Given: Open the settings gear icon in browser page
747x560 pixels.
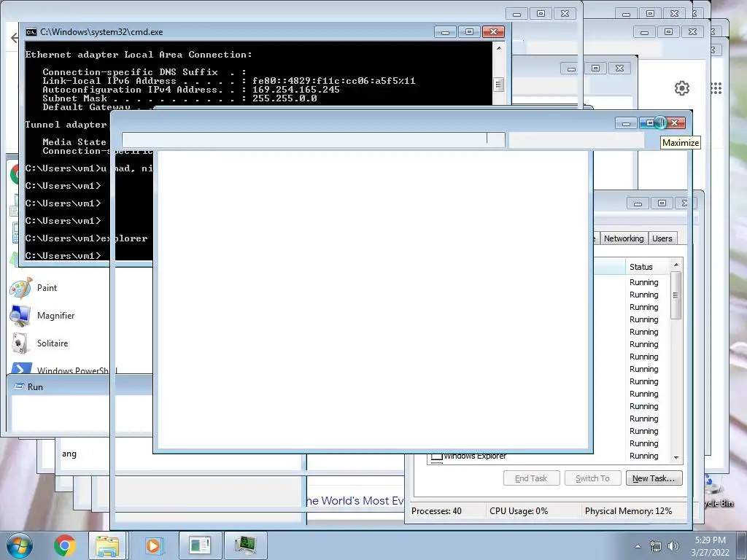Looking at the screenshot, I should pos(682,88).
